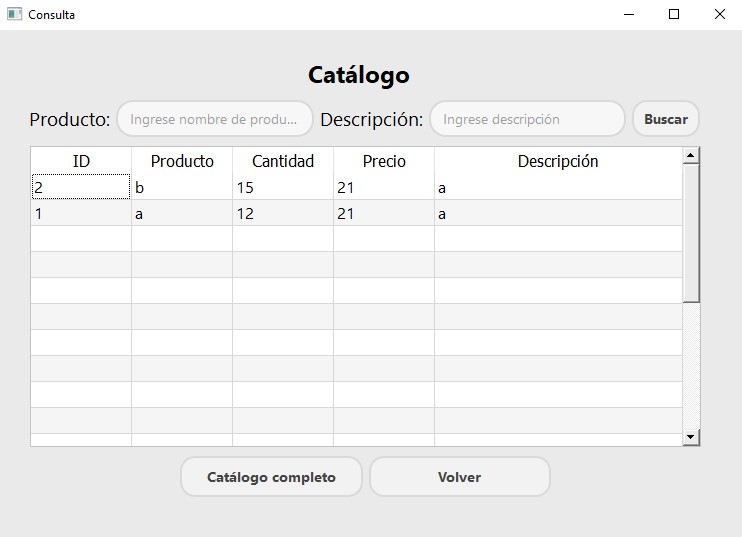Select the Cantidad cell with value 12
Image resolution: width=742 pixels, height=537 pixels.
click(x=283, y=213)
